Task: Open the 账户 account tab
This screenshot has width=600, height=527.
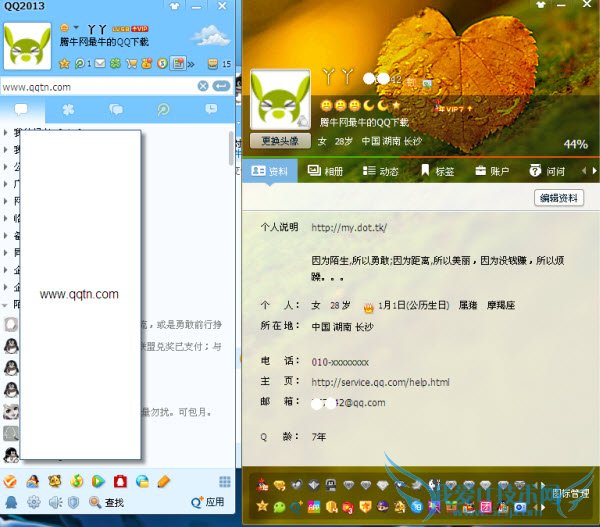Action: point(492,171)
